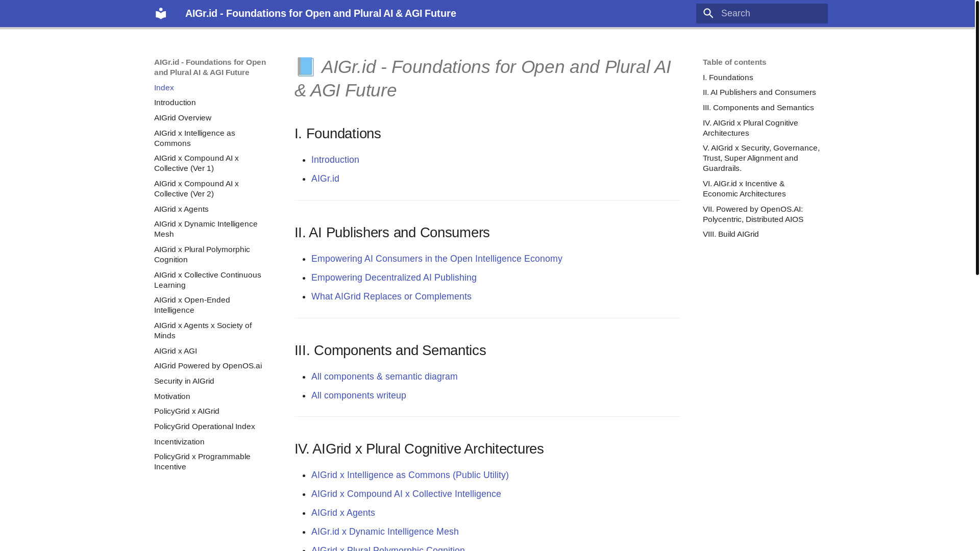Click the Introduction link under Foundations

coord(335,160)
